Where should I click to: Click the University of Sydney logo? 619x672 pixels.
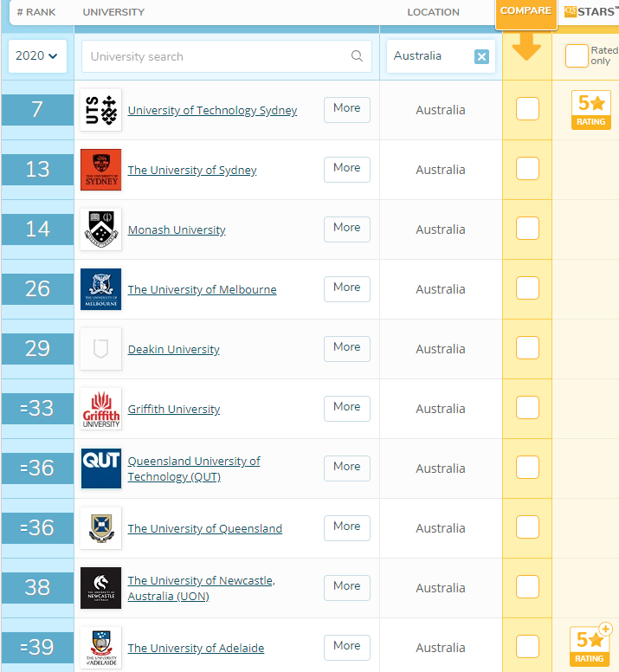100,170
